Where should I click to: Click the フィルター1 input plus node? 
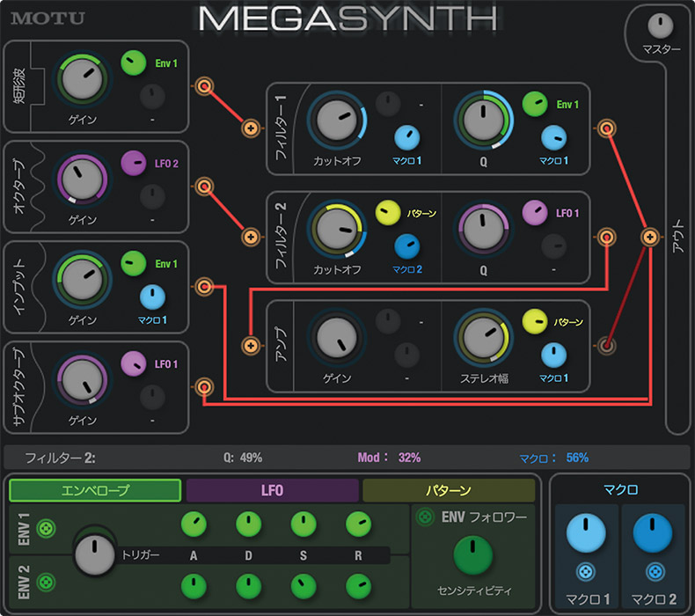(x=251, y=128)
